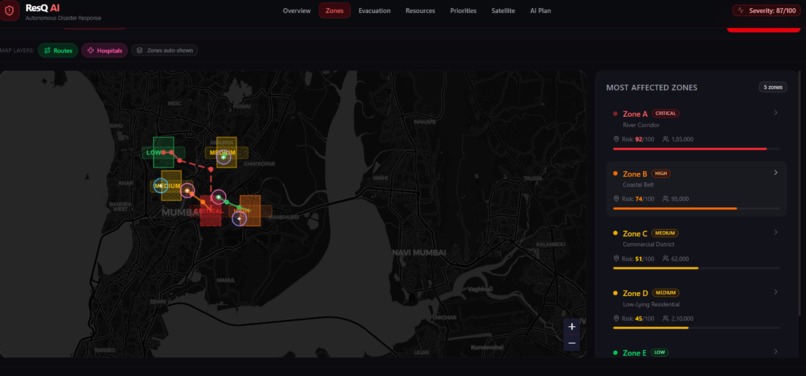Open the Resources tab
Image resolution: width=806 pixels, height=376 pixels.
pos(420,11)
